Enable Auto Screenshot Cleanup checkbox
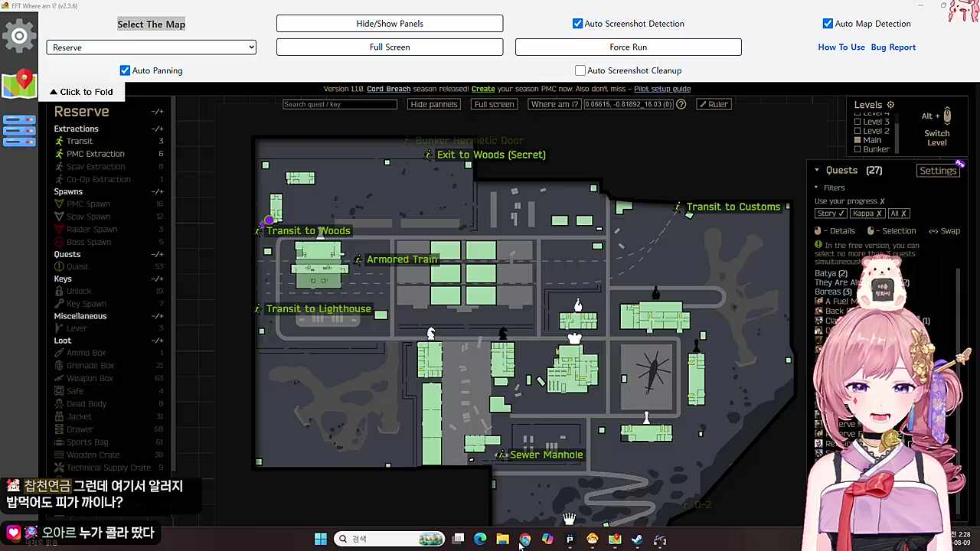Screen dimensions: 980x551 [580, 70]
